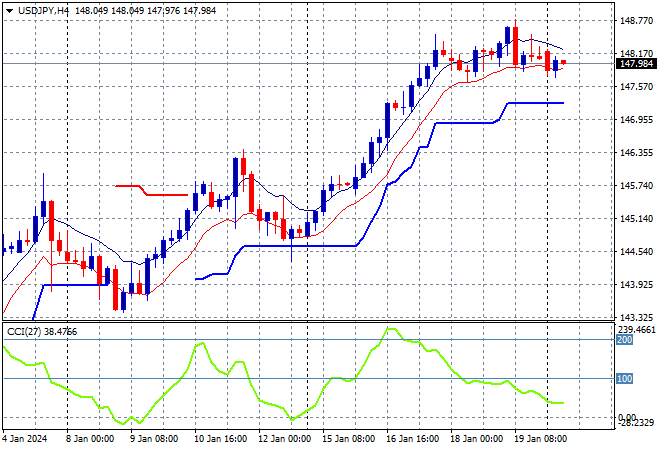
Task: Select the 4 Jan 2024 date label
Action: coord(24,439)
